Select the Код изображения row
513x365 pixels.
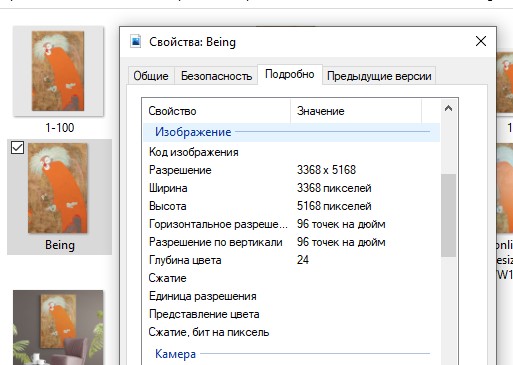292,152
